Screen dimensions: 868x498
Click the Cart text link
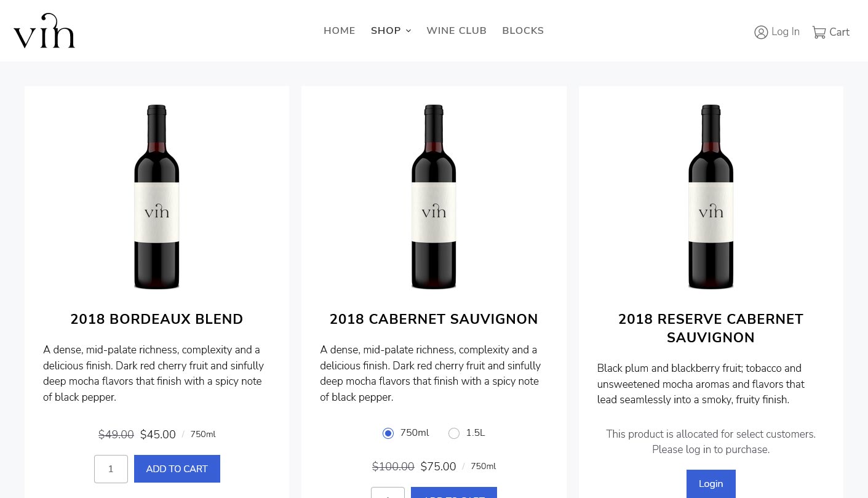coord(839,33)
